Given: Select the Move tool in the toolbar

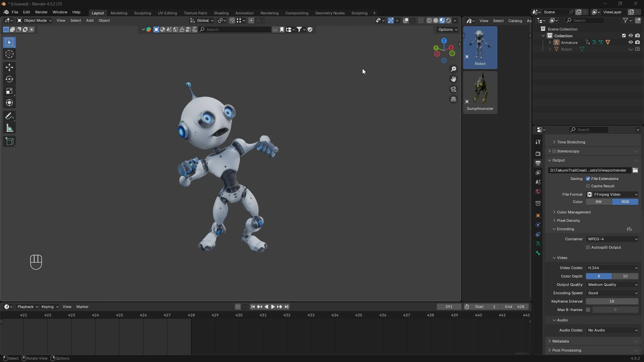Looking at the screenshot, I should click(9, 67).
